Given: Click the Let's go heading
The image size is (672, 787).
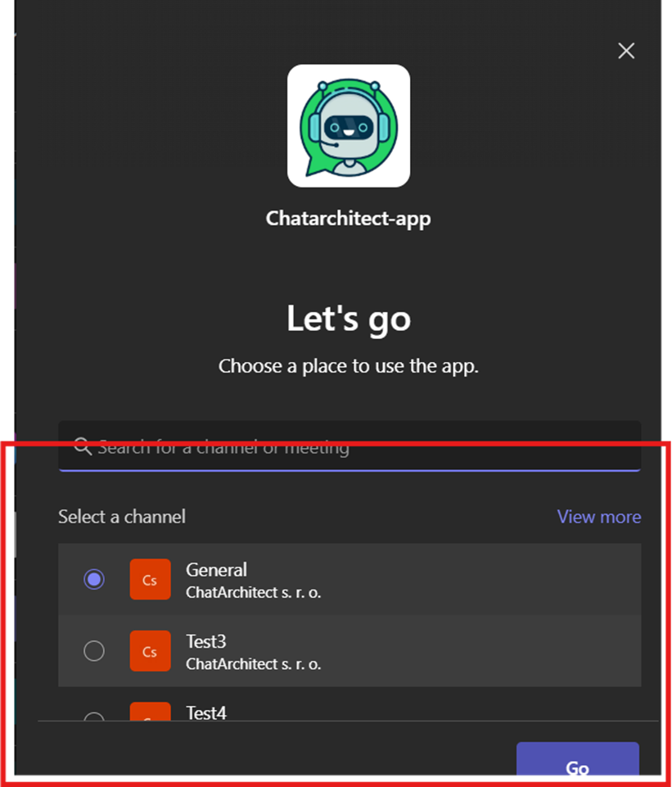Looking at the screenshot, I should point(349,319).
